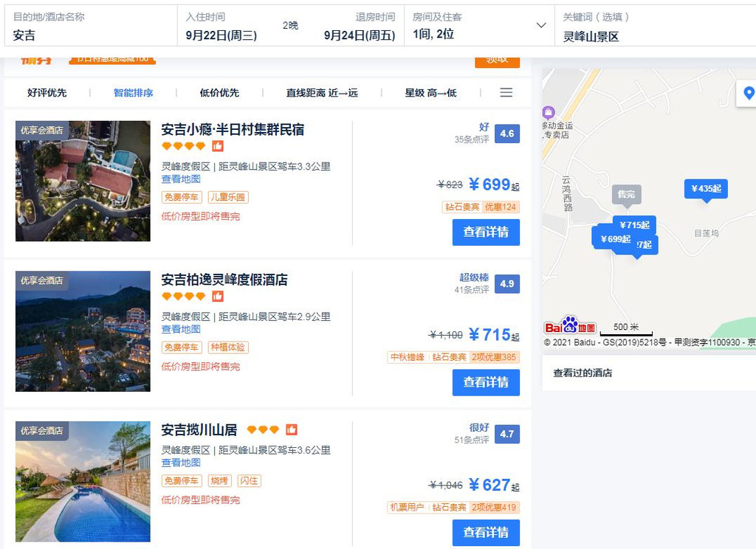The image size is (756, 549).
Task: Click 查看详情 for 安吉小瘾·半日村集群民宿
Action: (486, 232)
